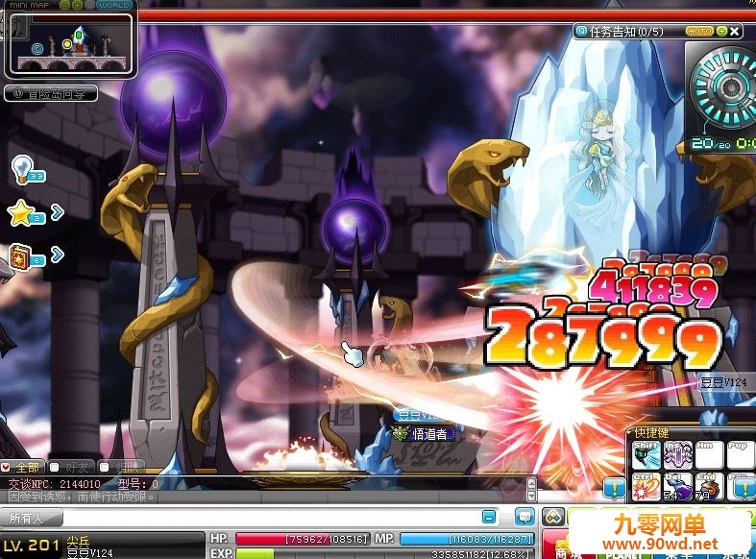This screenshot has width=756, height=559.
Task: Click the Ins quick slot skill
Action: [677, 454]
